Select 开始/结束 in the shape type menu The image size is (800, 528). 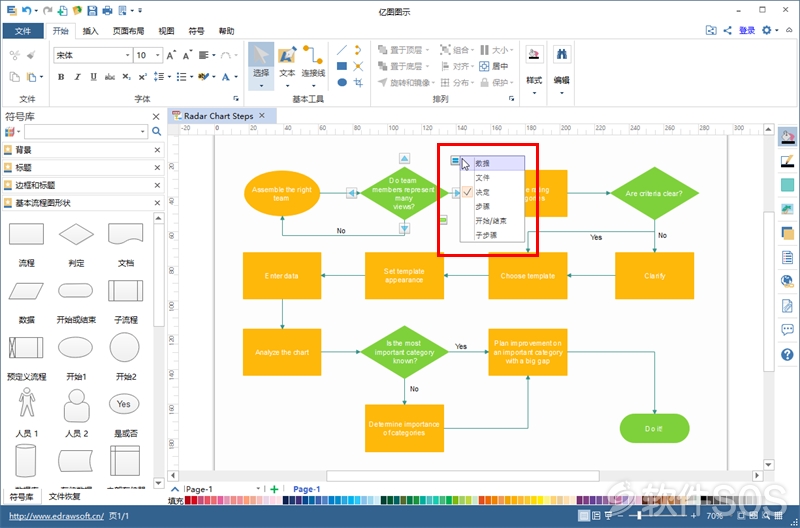(x=492, y=221)
